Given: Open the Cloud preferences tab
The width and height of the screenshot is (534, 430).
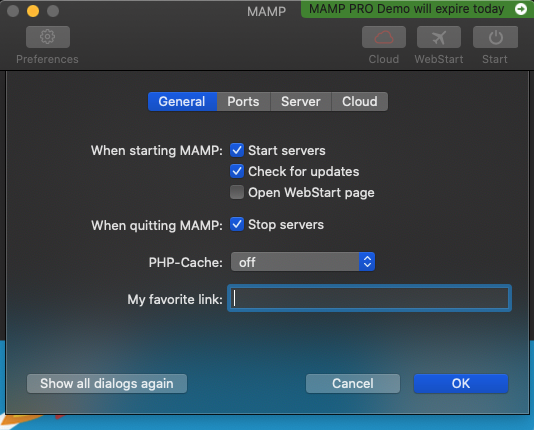Looking at the screenshot, I should (x=360, y=101).
